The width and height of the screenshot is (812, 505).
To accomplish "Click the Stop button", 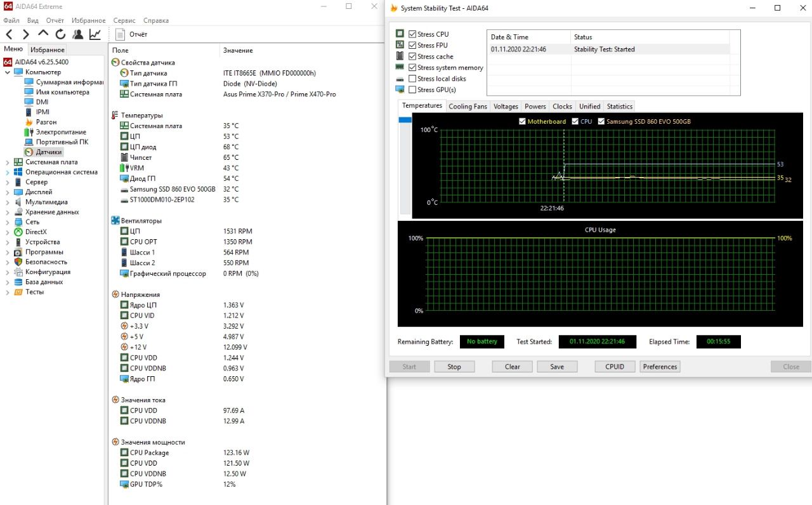I will [454, 367].
